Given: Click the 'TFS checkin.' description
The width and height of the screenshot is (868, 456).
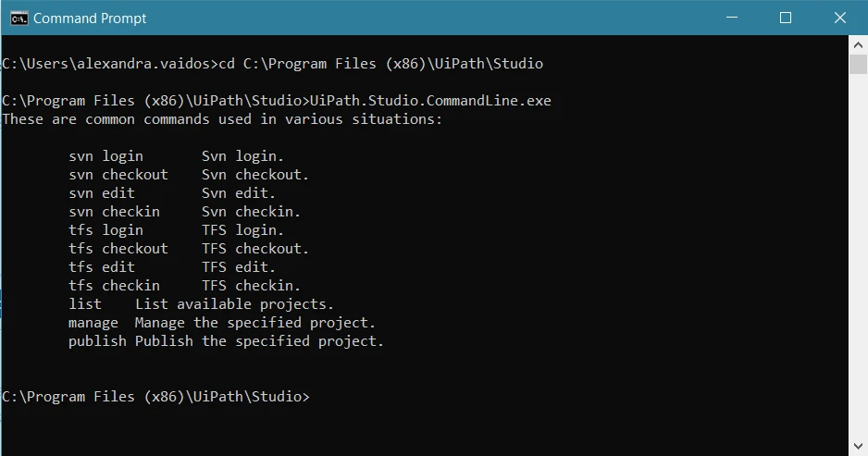Looking at the screenshot, I should tap(251, 286).
